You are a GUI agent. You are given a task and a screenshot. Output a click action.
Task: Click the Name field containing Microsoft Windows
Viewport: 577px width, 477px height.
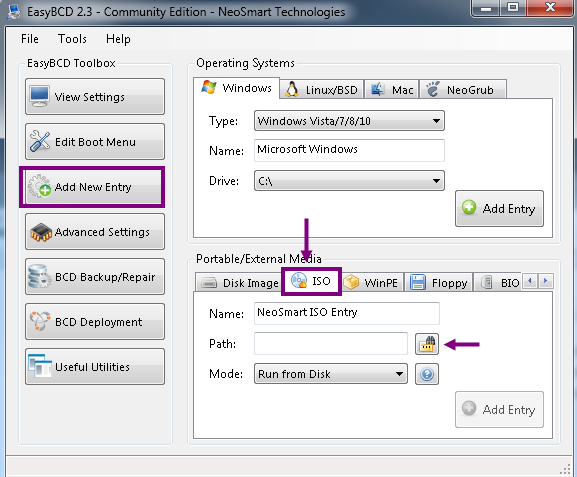(x=349, y=150)
